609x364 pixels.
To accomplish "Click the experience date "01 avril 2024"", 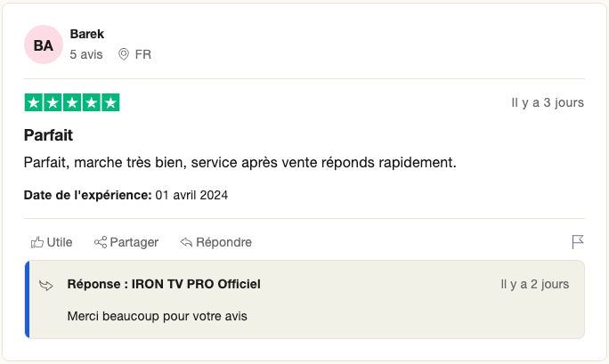I will pyautogui.click(x=191, y=194).
